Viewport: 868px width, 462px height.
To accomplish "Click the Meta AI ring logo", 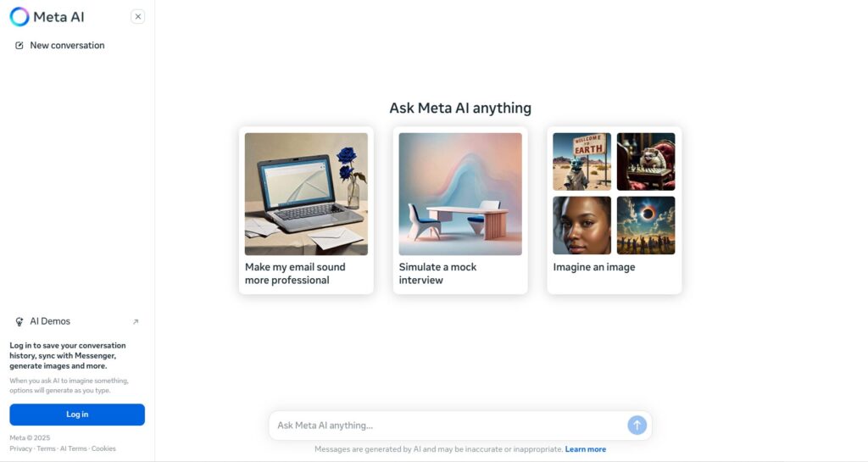I will [x=19, y=17].
